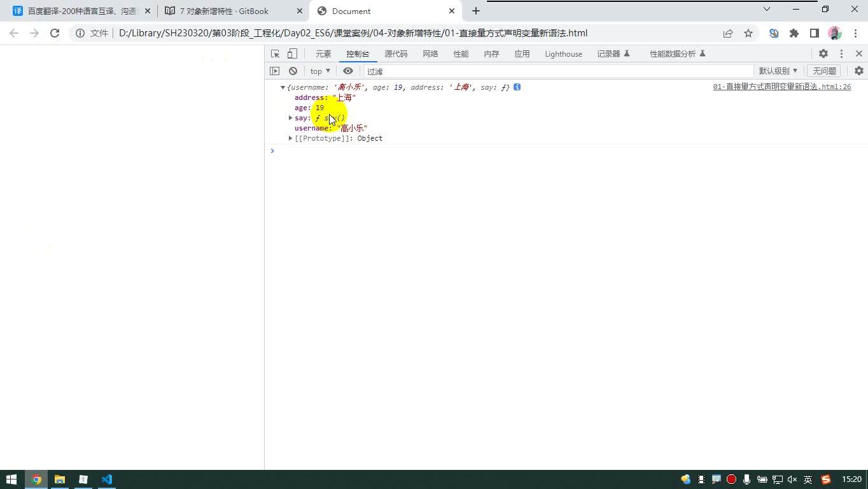This screenshot has width=868, height=489.
Task: Expand the say function entry
Action: coord(291,118)
